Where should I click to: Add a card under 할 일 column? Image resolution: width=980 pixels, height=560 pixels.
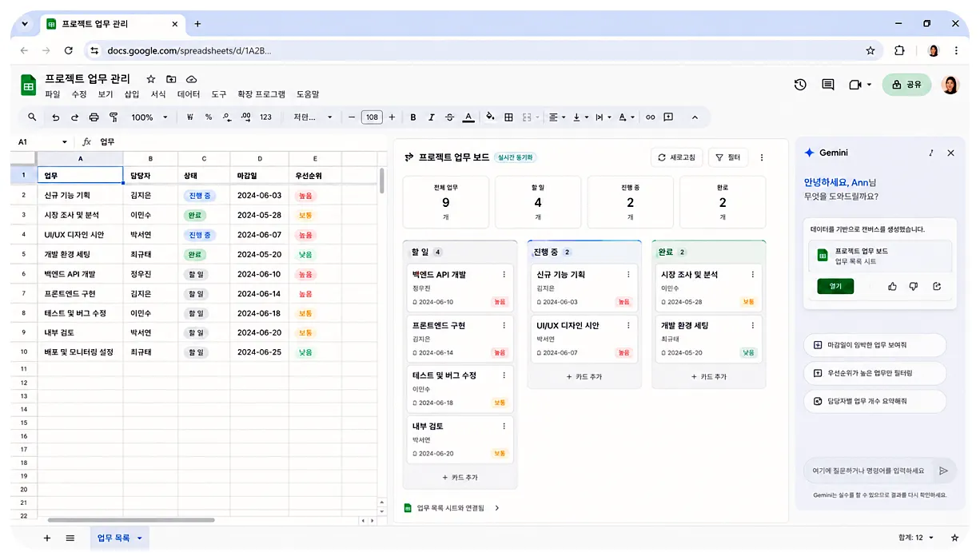(x=460, y=477)
